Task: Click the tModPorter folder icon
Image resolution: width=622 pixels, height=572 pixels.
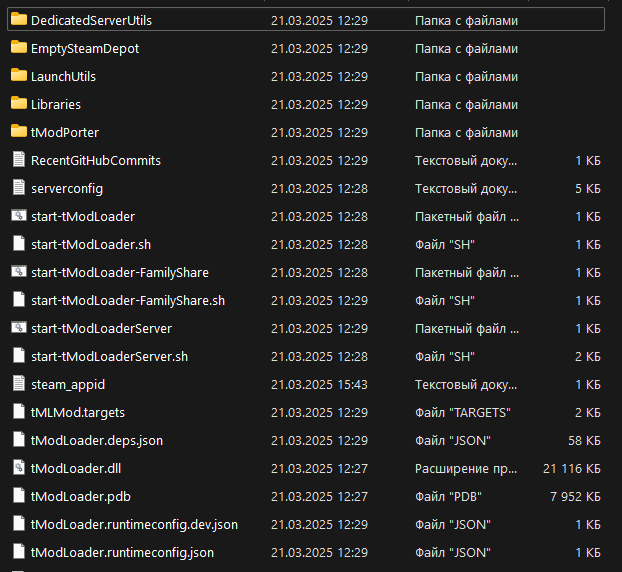Action: [18, 132]
